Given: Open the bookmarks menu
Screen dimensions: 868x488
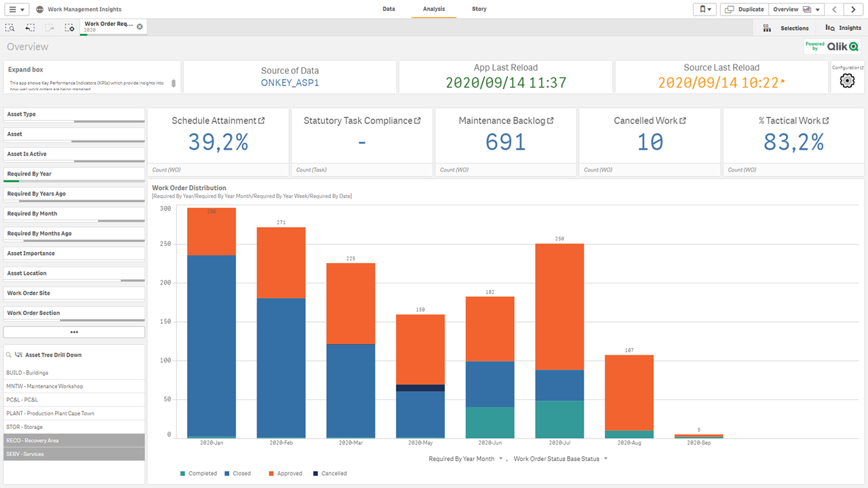Looking at the screenshot, I should click(x=705, y=9).
